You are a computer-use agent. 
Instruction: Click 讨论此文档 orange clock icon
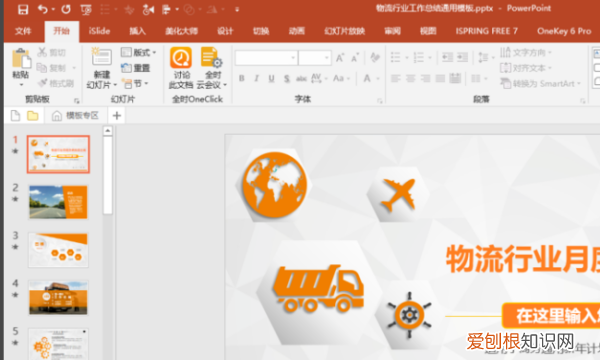[x=181, y=57]
